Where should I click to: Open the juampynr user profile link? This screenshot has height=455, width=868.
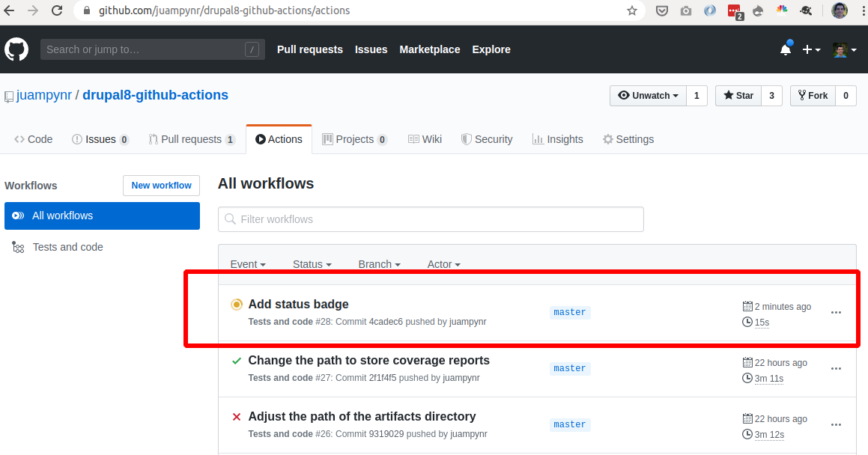click(x=44, y=95)
